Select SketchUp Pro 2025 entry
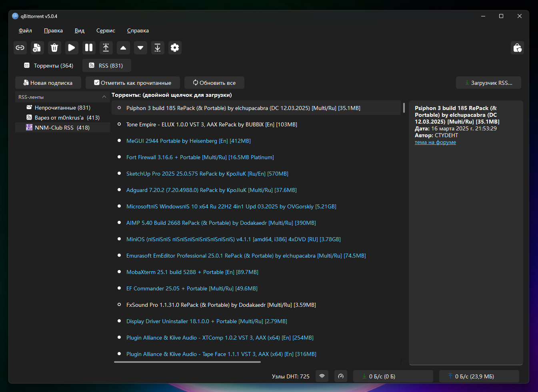The image size is (538, 392). tap(256, 174)
